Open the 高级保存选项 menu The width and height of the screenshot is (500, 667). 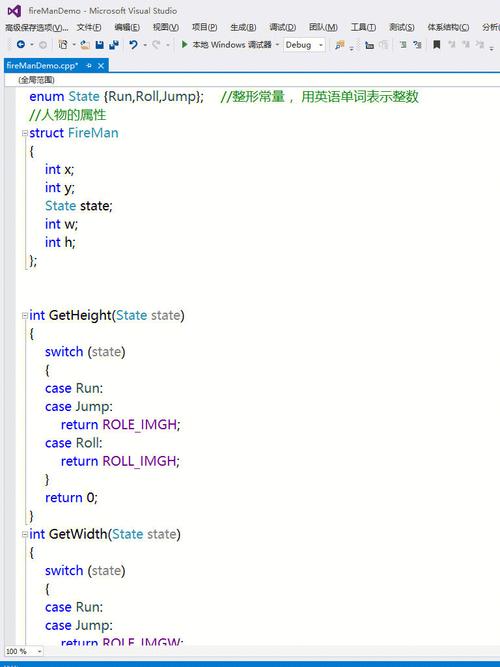37,27
